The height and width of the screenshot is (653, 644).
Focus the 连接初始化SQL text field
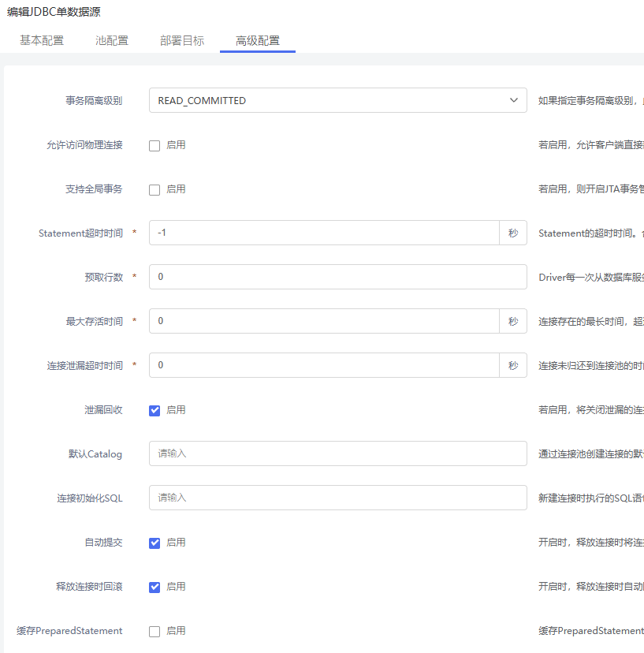coord(338,498)
